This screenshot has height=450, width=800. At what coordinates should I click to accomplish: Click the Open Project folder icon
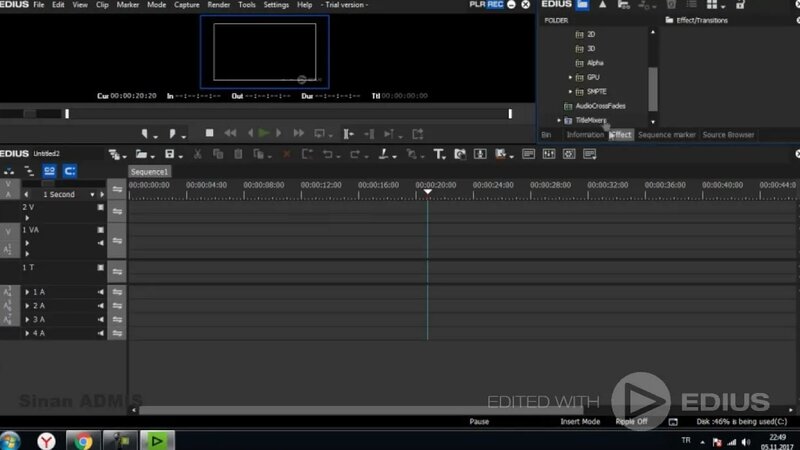[x=141, y=154]
